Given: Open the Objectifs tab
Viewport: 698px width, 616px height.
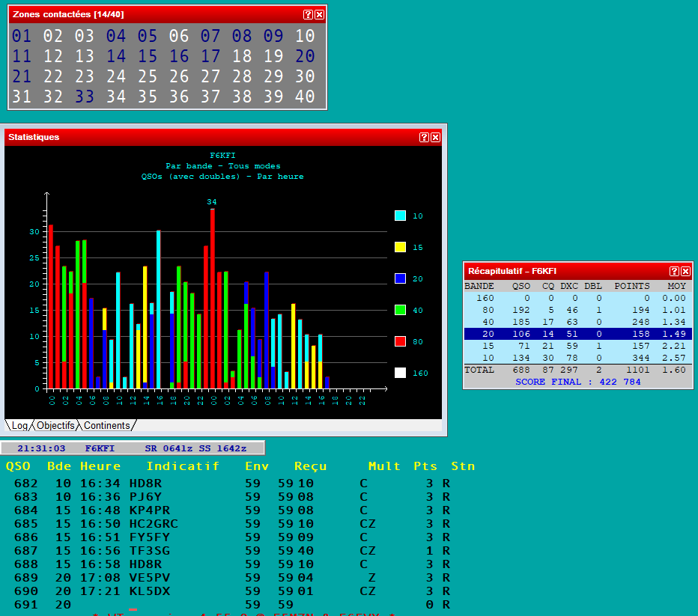Looking at the screenshot, I should [x=56, y=426].
